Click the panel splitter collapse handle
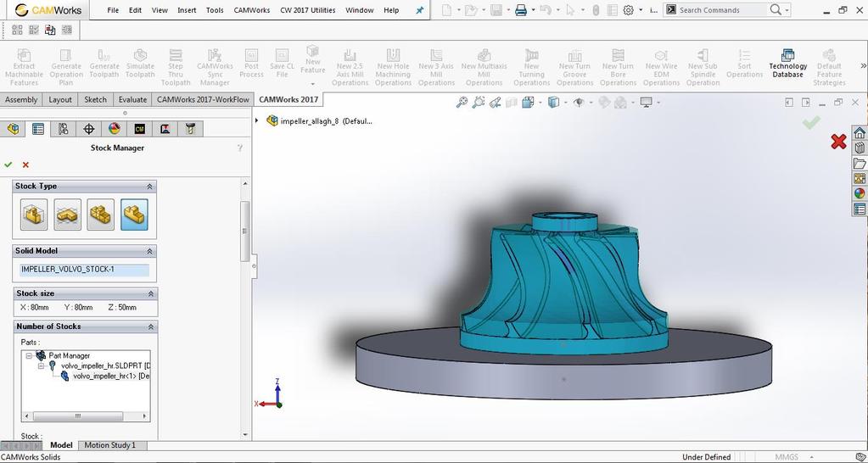 point(254,266)
